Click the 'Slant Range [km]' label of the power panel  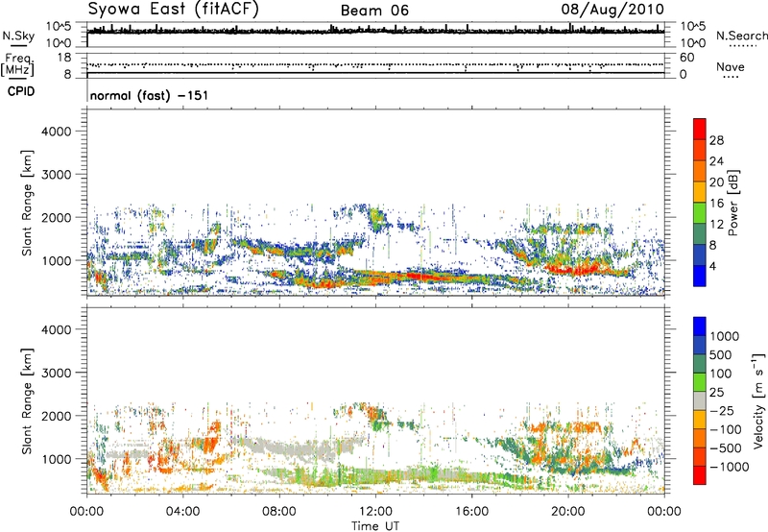point(27,203)
